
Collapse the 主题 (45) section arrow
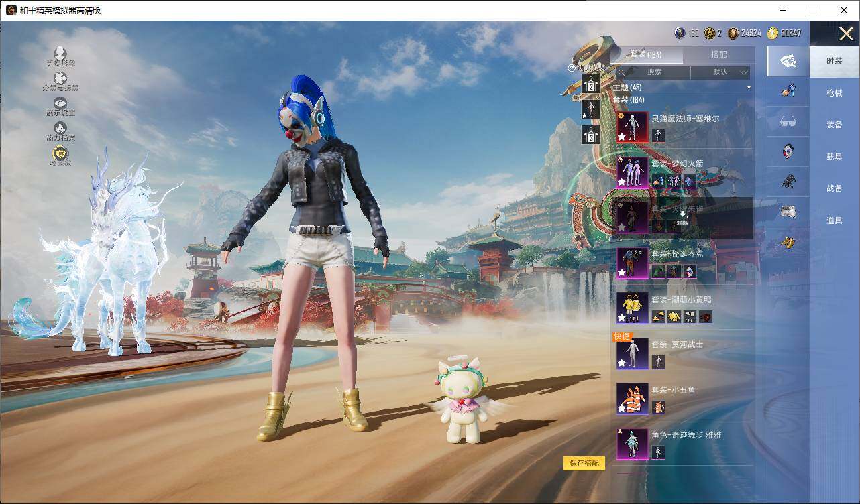pyautogui.click(x=749, y=88)
